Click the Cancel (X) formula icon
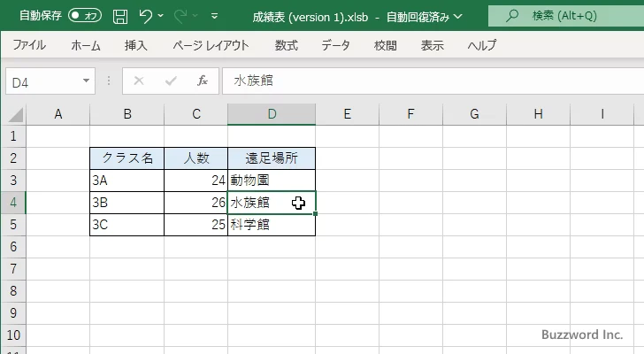644x354 pixels. [x=139, y=81]
